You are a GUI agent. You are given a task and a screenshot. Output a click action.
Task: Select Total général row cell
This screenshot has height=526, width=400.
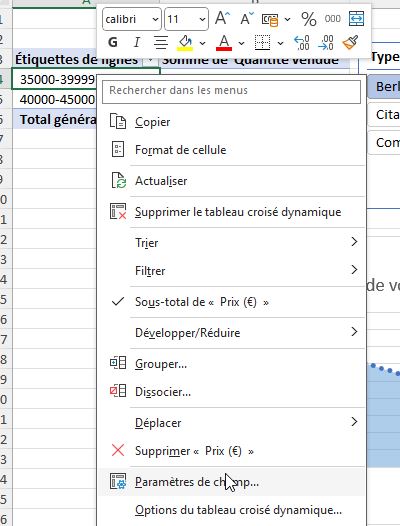54,119
